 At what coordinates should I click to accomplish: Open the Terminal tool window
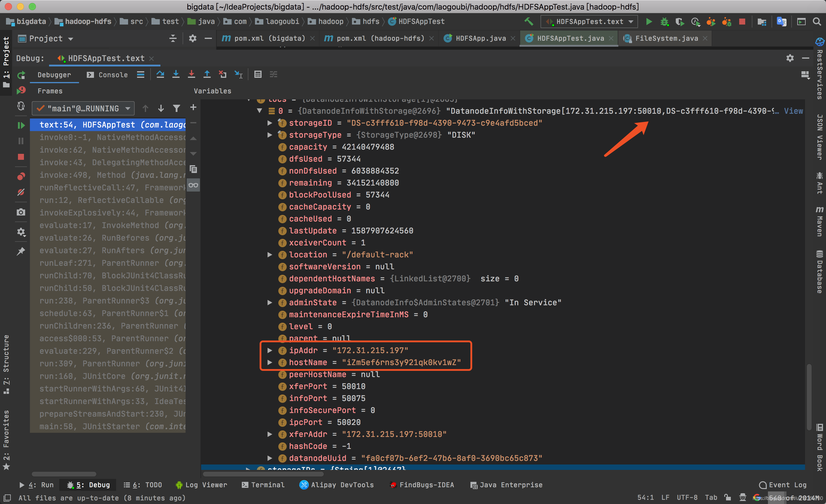pyautogui.click(x=263, y=485)
